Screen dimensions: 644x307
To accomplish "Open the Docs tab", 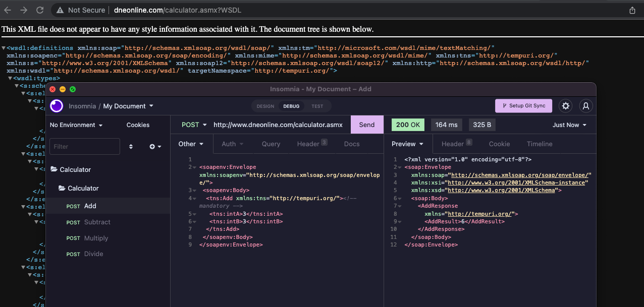I will click(352, 144).
